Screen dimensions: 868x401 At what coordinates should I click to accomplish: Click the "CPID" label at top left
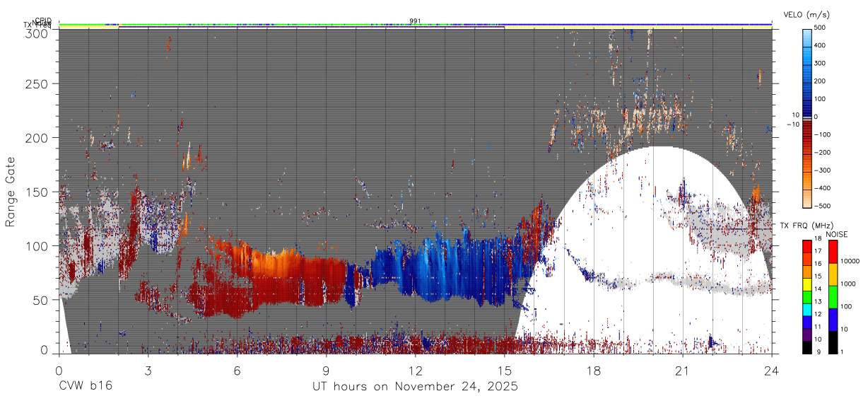[44, 21]
